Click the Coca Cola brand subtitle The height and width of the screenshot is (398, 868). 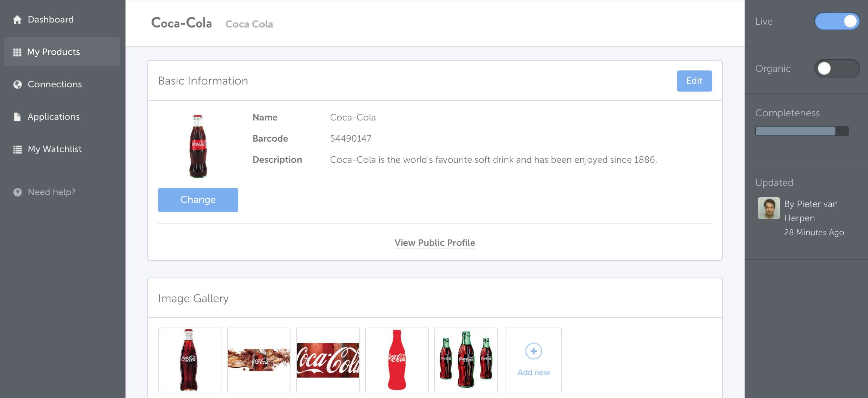[x=249, y=24]
